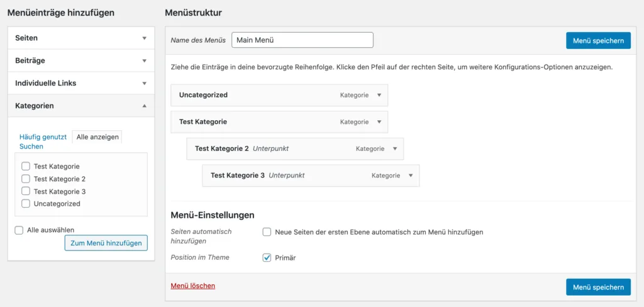Uncheck the Primär theme position checkbox
The image size is (644, 307).
(267, 258)
